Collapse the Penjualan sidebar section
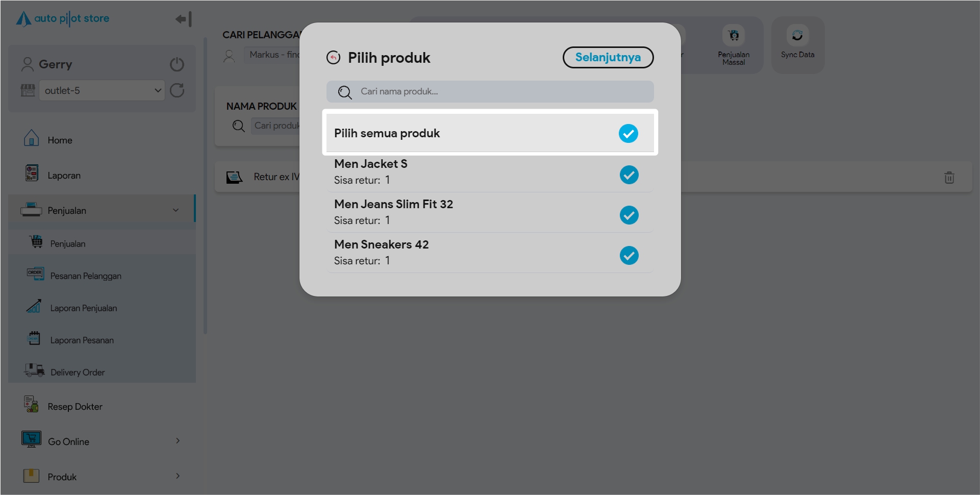Screen dimensions: 980x495 (x=175, y=210)
